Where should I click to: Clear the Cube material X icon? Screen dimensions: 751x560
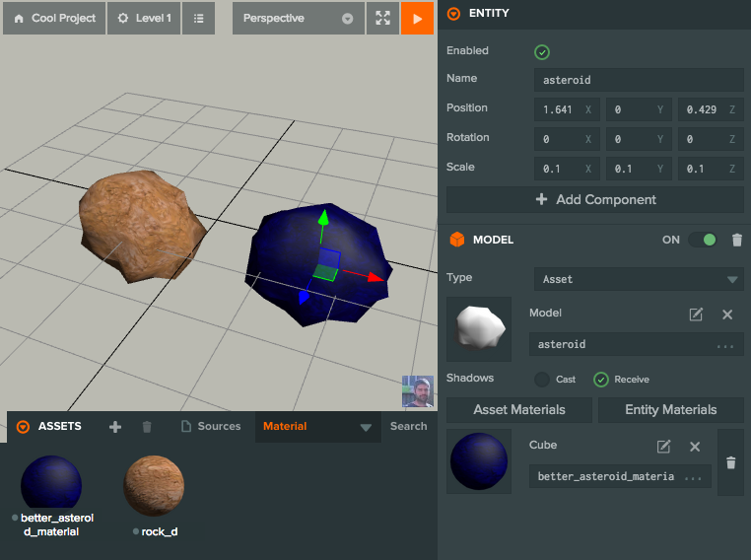(x=695, y=447)
